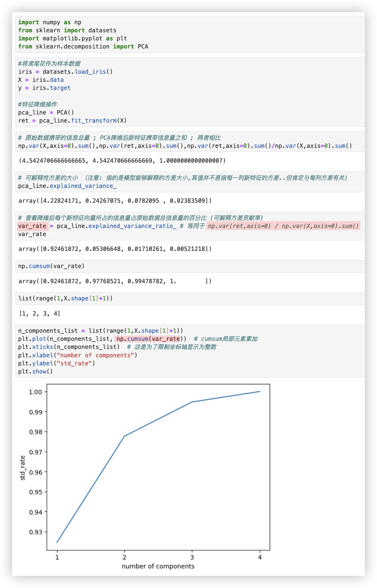Viewport: 377px width, 588px height.
Task: Click the cumulative sum output array
Action: [115, 281]
